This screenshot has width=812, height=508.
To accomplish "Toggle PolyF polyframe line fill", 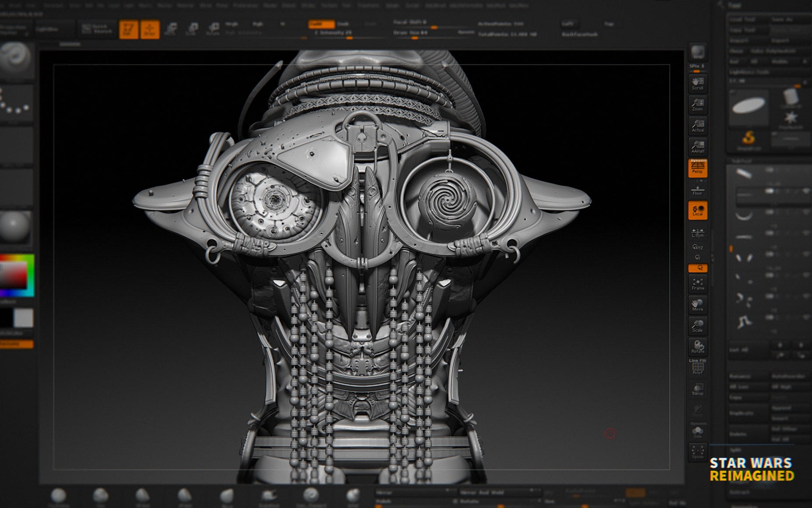I will (x=697, y=367).
